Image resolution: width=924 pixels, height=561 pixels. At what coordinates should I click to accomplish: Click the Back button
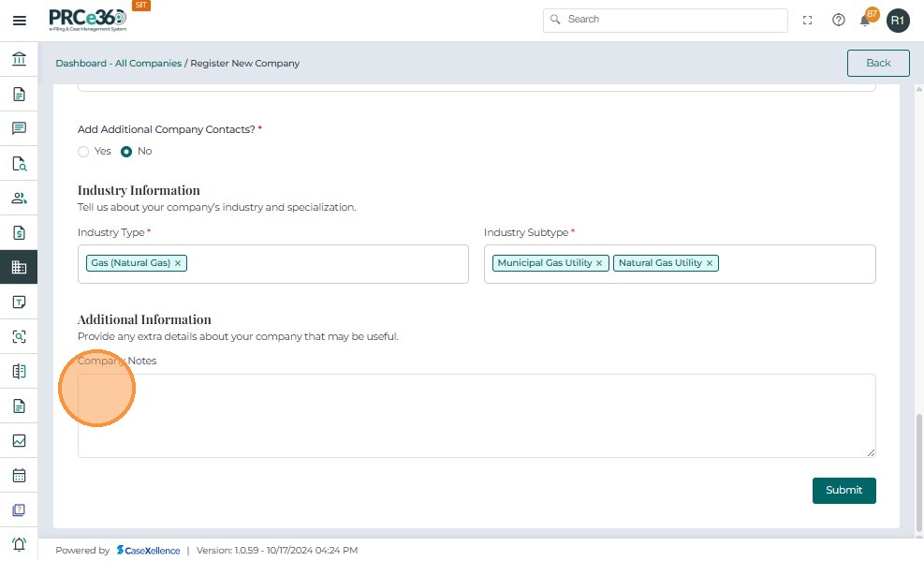[878, 63]
